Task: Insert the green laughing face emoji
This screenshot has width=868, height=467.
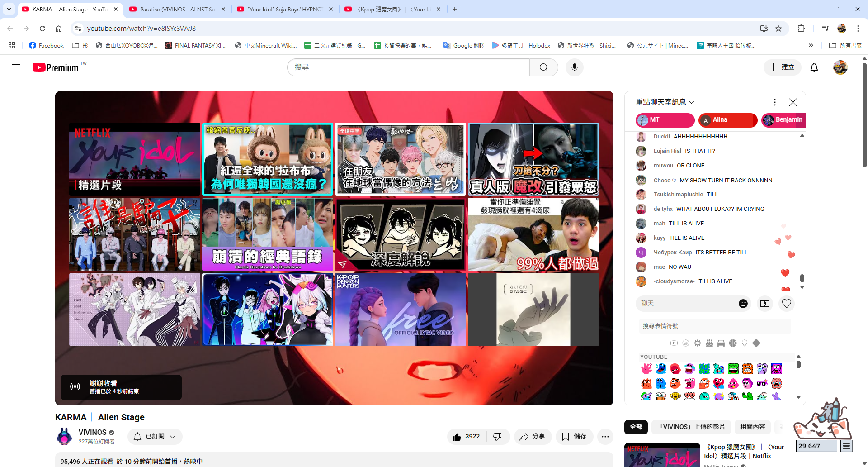Action: (733, 369)
